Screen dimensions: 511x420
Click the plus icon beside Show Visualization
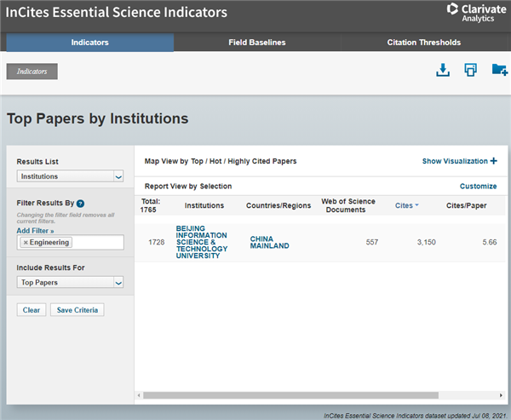click(x=494, y=161)
